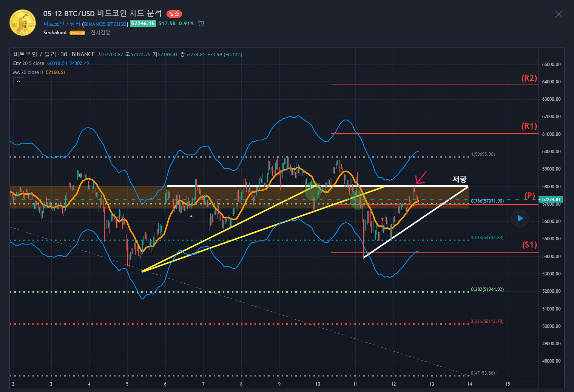Select the 0.786 Fibonacci level label
The width and height of the screenshot is (574, 392).
click(x=487, y=201)
